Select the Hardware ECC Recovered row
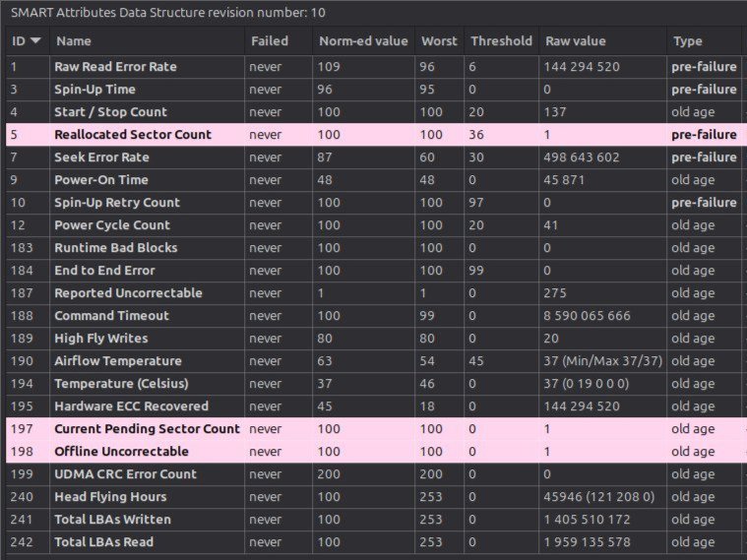Viewport: 747px width, 560px height. [x=131, y=406]
